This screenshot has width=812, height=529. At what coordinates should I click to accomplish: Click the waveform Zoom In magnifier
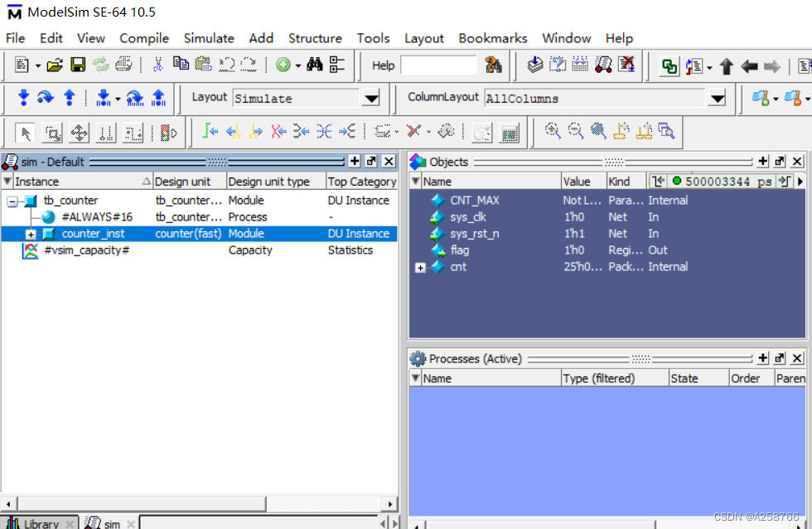click(x=553, y=131)
